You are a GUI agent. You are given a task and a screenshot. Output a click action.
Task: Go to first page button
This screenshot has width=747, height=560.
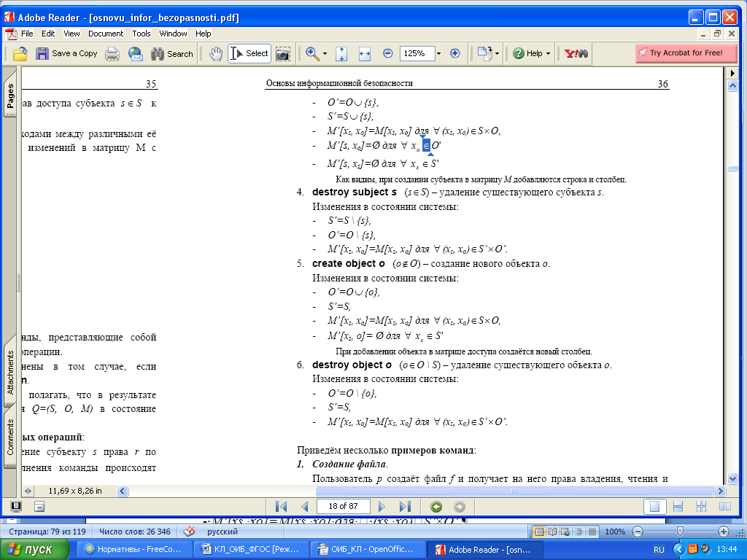[x=282, y=507]
